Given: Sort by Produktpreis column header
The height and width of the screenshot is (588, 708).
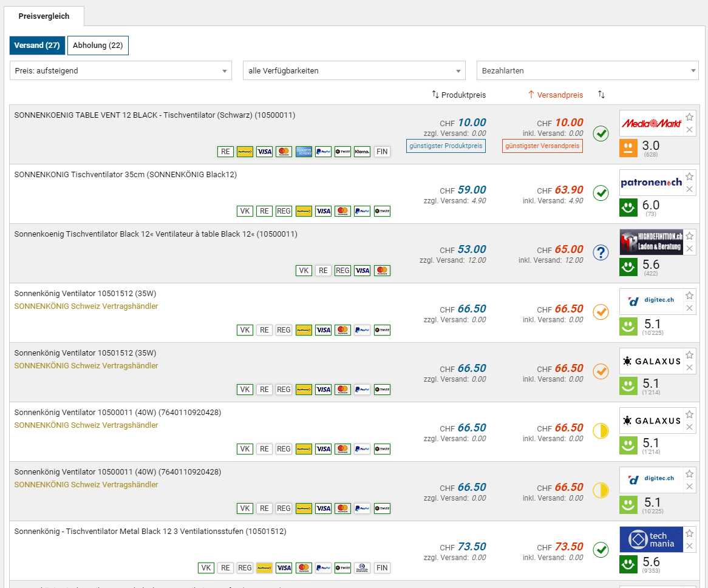Looking at the screenshot, I should 458,95.
